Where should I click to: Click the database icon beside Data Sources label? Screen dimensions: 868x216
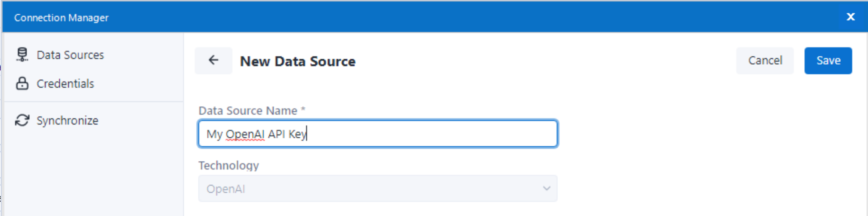[22, 55]
